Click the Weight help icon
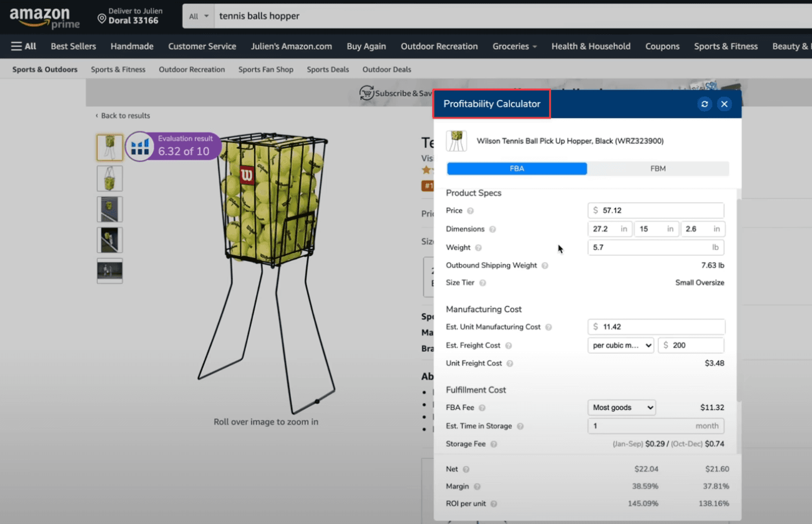812x524 pixels. coord(478,248)
